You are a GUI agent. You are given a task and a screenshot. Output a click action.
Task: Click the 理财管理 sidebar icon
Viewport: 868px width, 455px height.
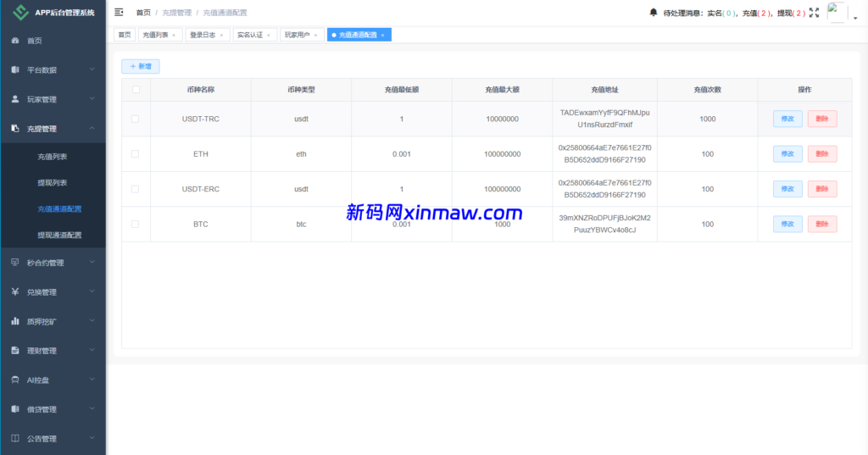(x=15, y=351)
